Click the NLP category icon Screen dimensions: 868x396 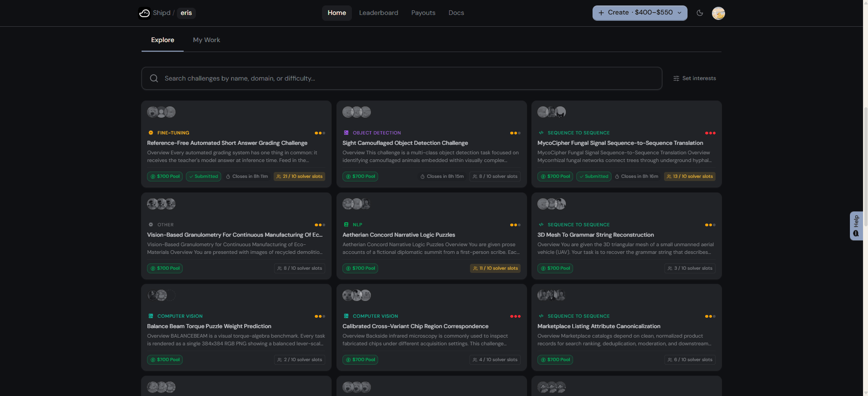(346, 224)
